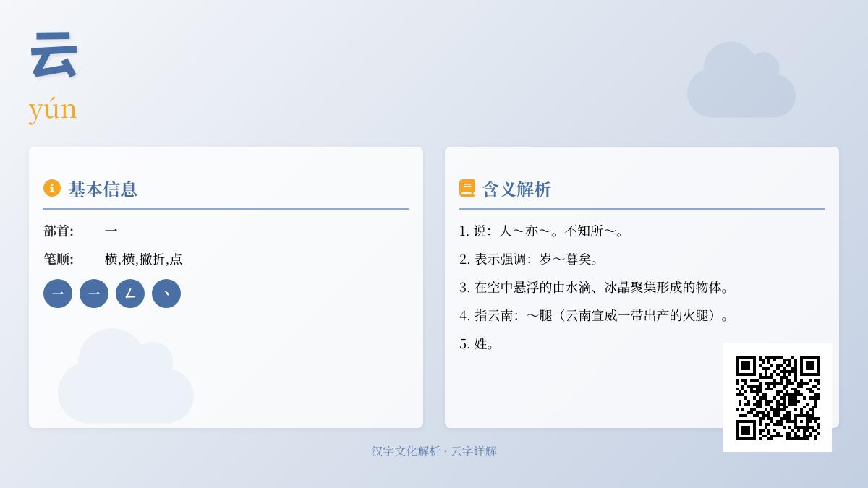Click the 笔顺 stroke order text row

click(x=114, y=259)
